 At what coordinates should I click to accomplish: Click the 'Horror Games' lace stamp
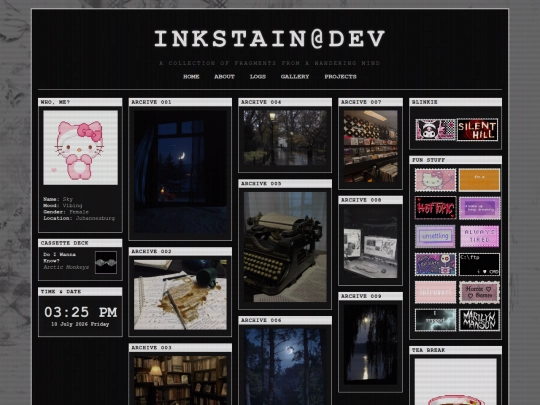[x=479, y=292]
